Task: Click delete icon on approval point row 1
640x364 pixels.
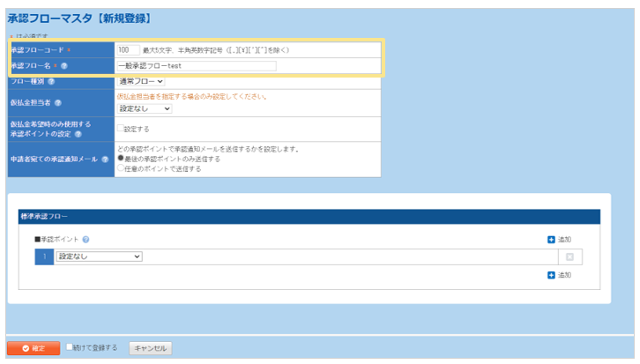Action: pyautogui.click(x=569, y=257)
